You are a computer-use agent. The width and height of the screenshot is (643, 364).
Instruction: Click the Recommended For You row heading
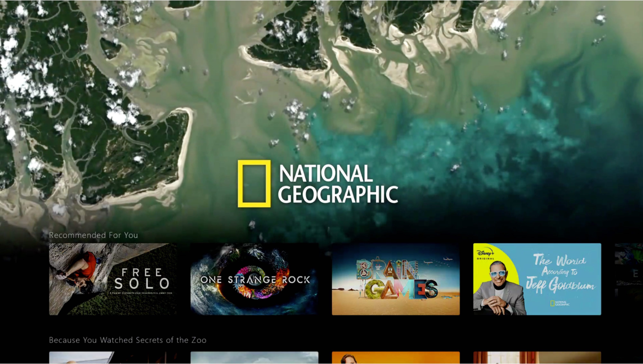point(93,235)
